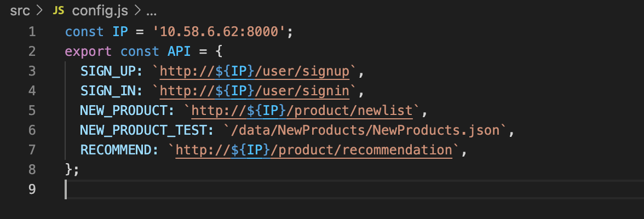Image resolution: width=644 pixels, height=219 pixels.
Task: Click the export keyword on line 2
Action: [x=88, y=52]
